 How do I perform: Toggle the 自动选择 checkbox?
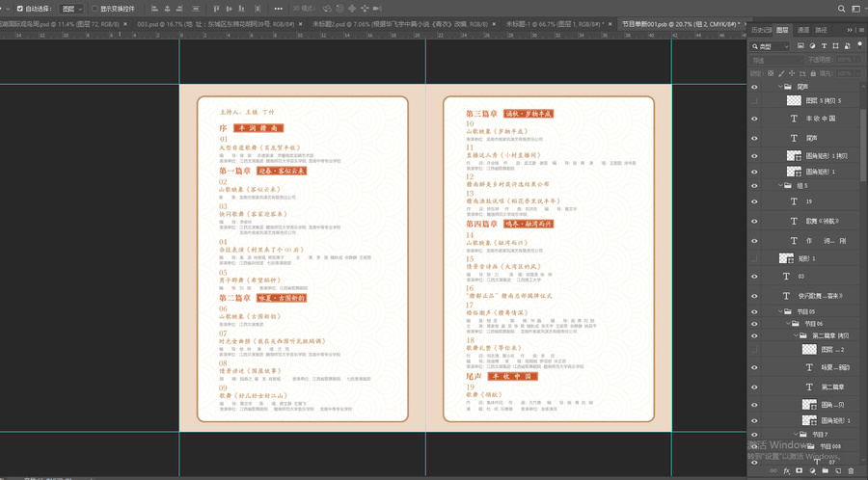coord(20,9)
